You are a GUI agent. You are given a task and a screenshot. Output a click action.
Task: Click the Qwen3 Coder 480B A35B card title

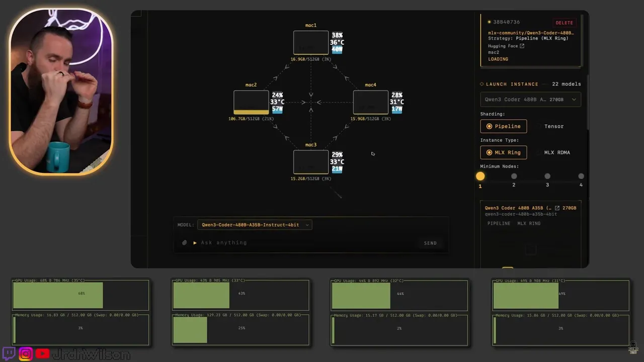tap(518, 208)
